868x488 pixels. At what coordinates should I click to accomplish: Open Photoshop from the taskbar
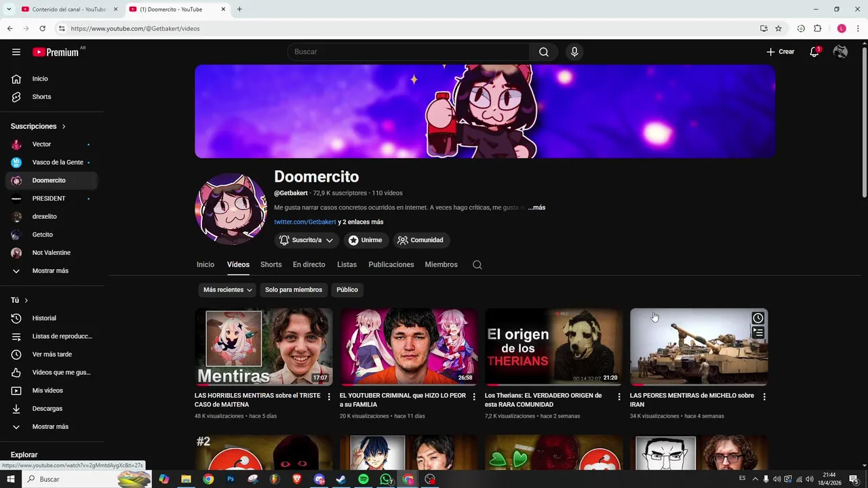(231, 479)
